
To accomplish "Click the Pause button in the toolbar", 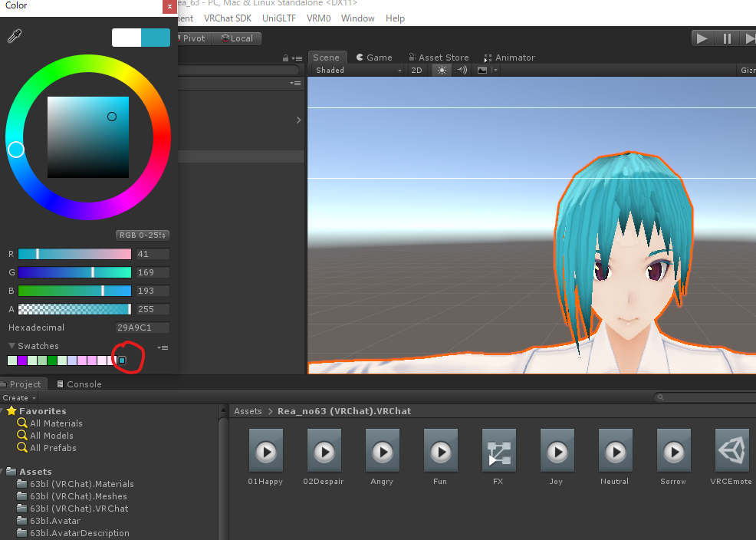I will pyautogui.click(x=727, y=38).
